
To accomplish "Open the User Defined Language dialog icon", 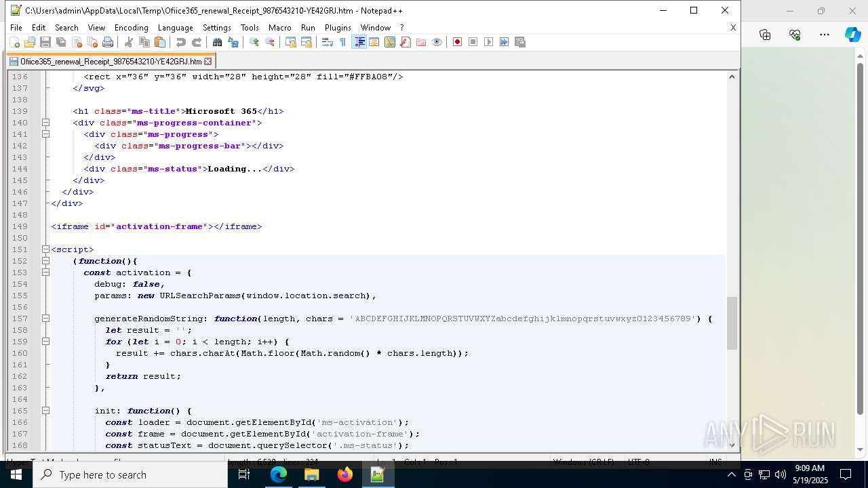I will [x=374, y=42].
